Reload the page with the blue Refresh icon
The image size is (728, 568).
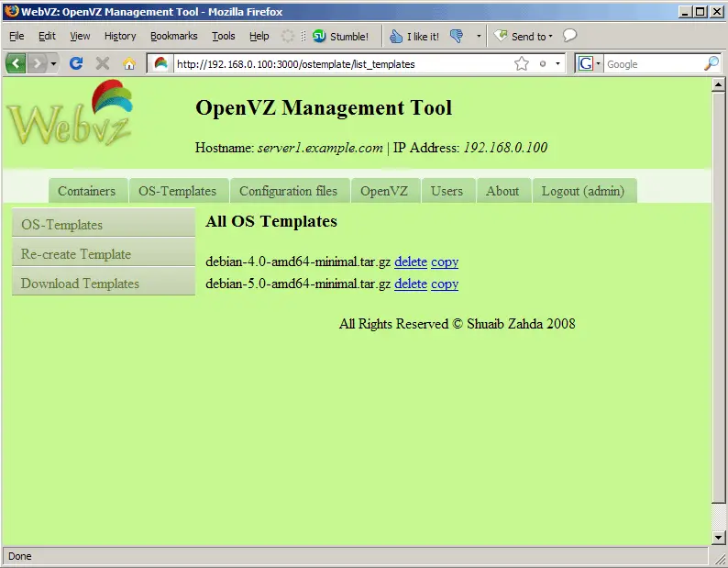tap(76, 63)
